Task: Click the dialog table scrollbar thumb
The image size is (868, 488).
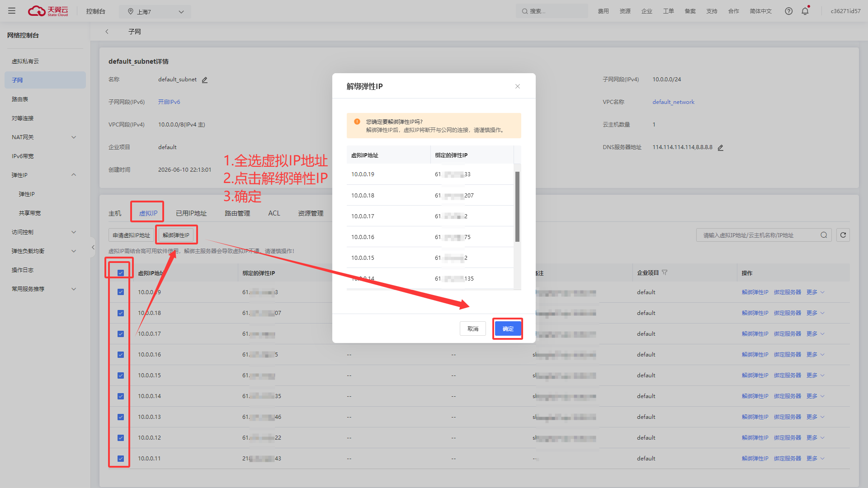Action: (x=517, y=206)
